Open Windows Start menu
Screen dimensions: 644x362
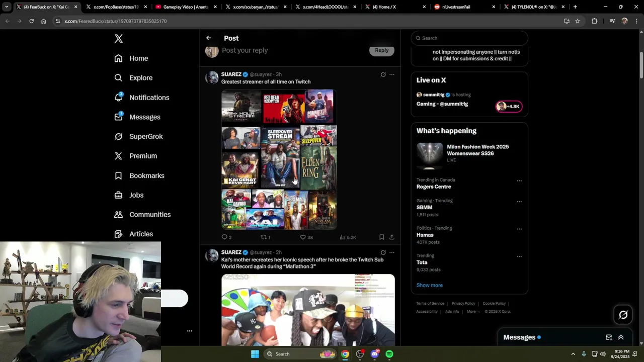pos(255,354)
